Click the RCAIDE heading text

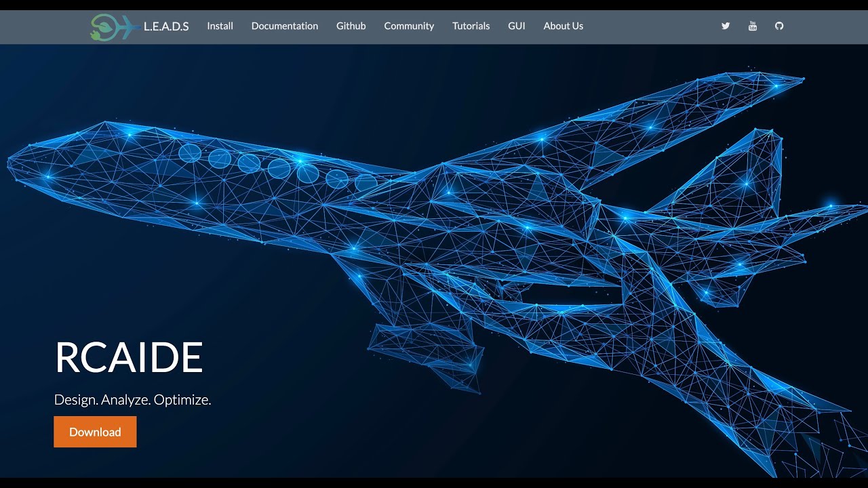tap(129, 358)
